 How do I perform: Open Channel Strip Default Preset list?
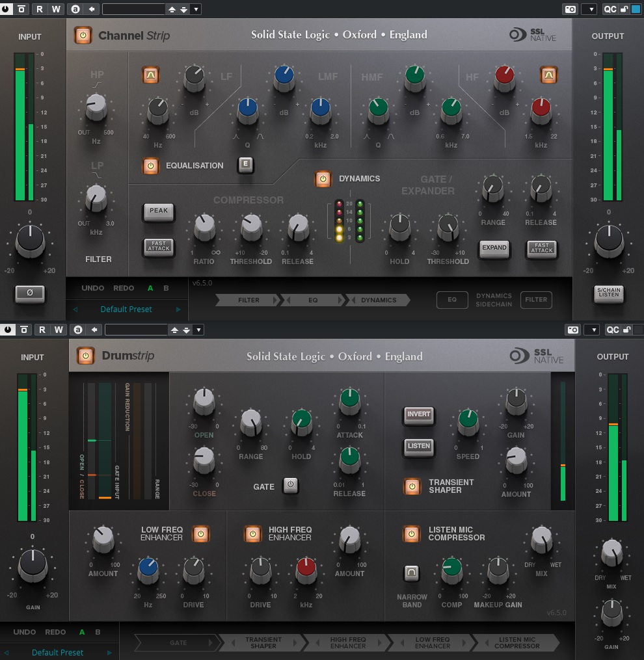click(x=126, y=310)
